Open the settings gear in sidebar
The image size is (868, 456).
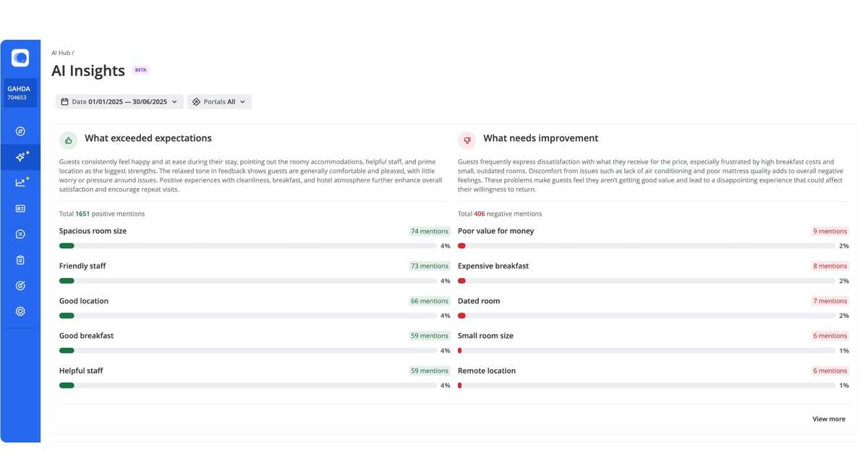click(x=20, y=311)
